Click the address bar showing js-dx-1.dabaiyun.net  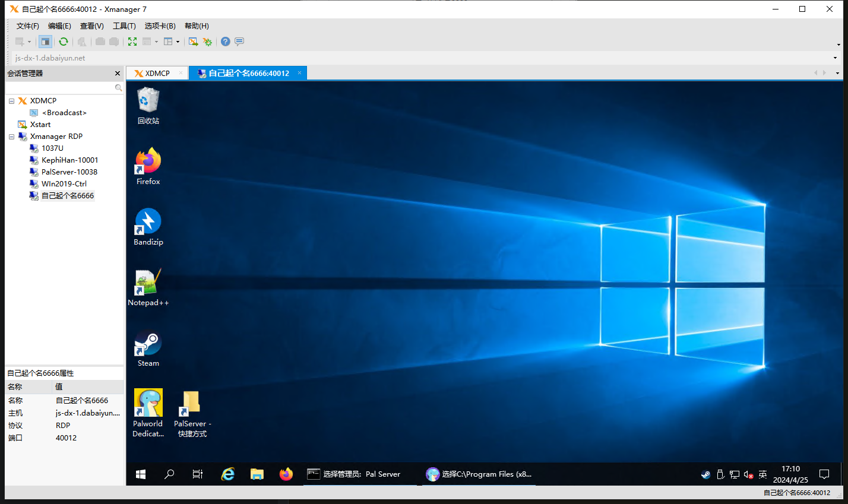point(420,58)
